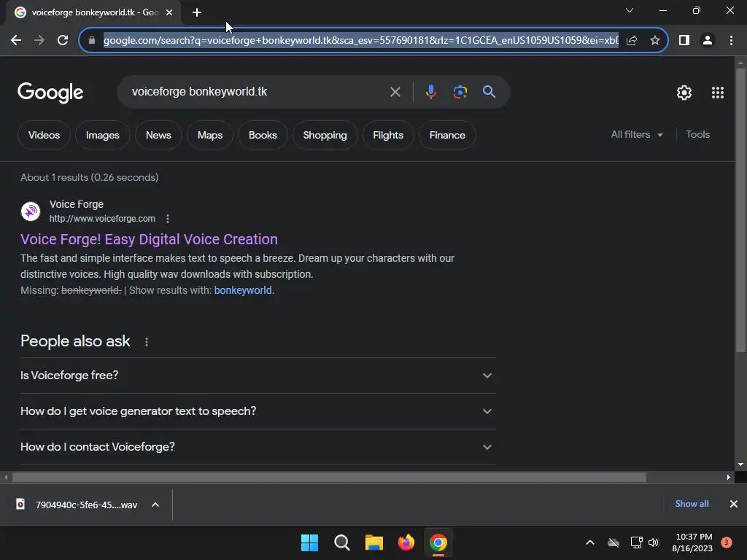Open Firefox from taskbar
The image size is (747, 560).
click(x=406, y=542)
